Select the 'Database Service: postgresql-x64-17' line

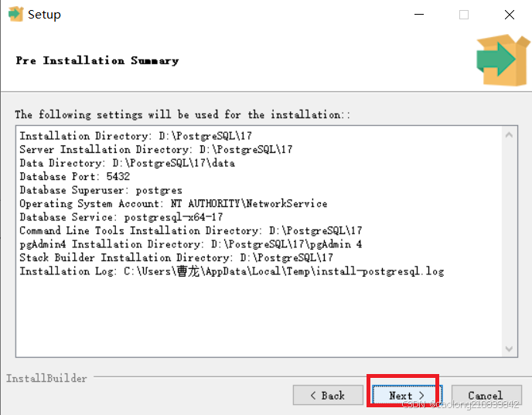click(x=121, y=217)
